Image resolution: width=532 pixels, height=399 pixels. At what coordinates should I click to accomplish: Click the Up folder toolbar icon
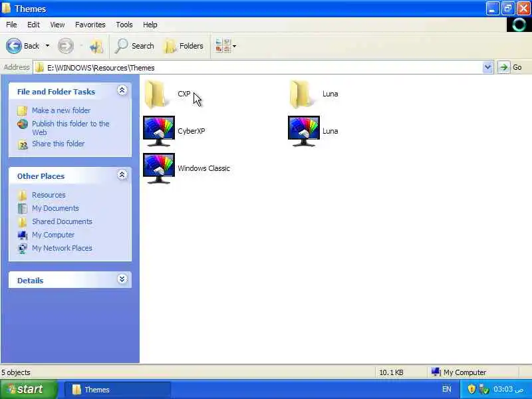(96, 46)
